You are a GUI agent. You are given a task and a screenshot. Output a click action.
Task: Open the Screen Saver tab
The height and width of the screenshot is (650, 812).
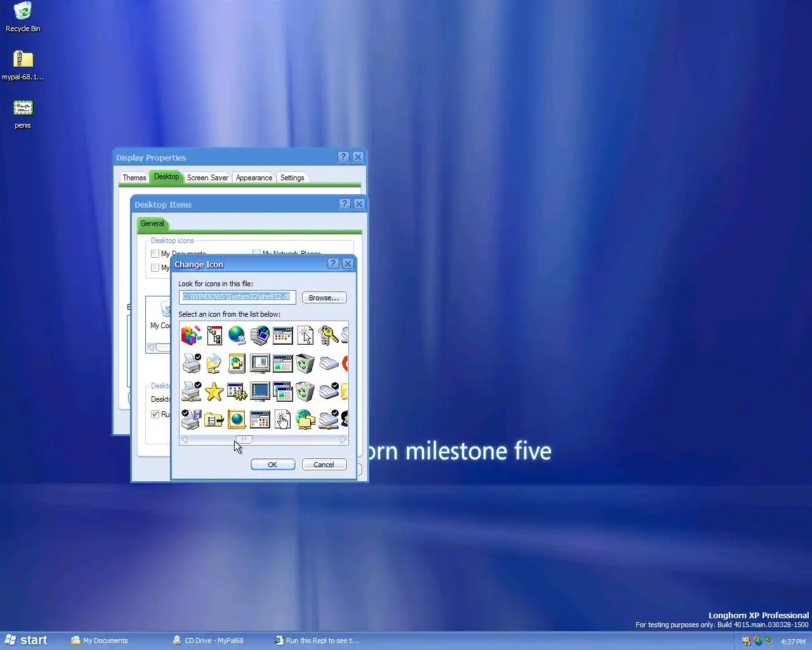pos(207,178)
